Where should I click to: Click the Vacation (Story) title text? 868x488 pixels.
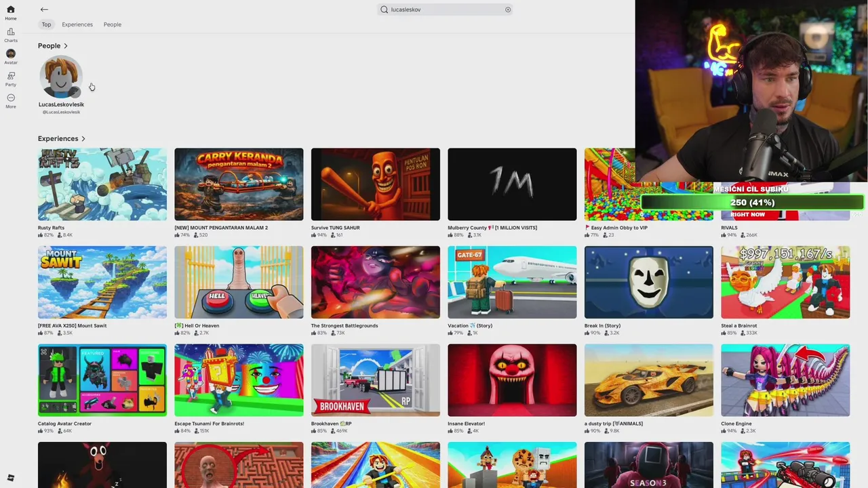click(x=470, y=325)
